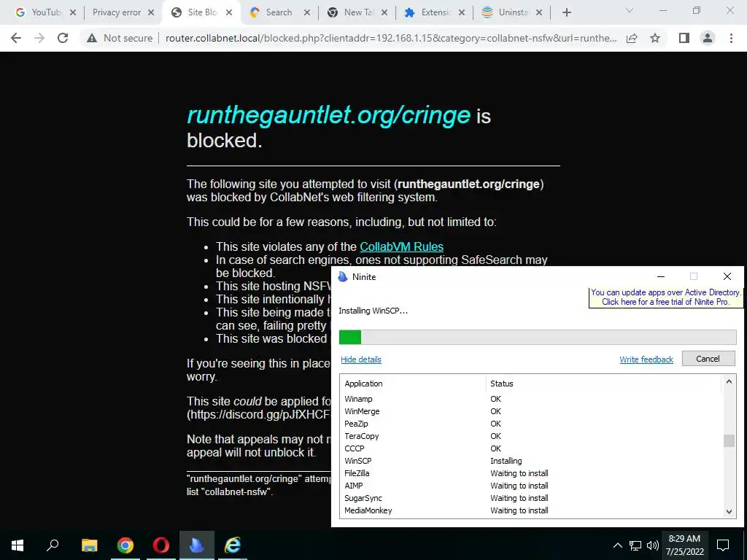Open the Windows Start menu
The image size is (747, 560).
point(18,545)
